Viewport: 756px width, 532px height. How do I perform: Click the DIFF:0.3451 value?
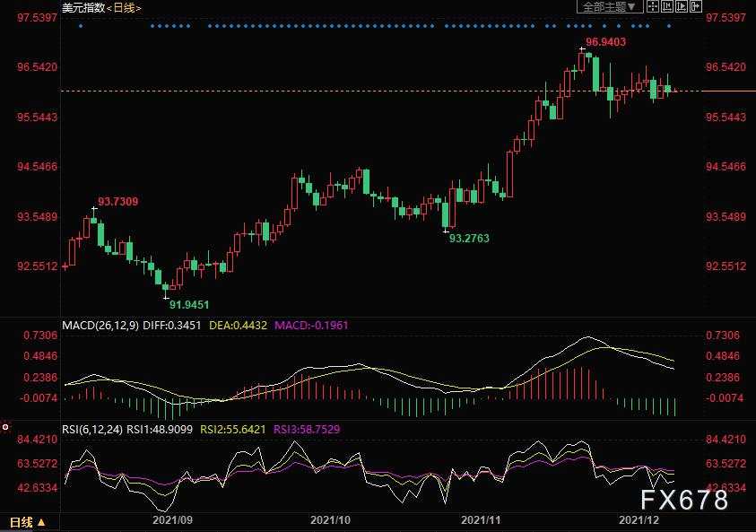tap(172, 325)
